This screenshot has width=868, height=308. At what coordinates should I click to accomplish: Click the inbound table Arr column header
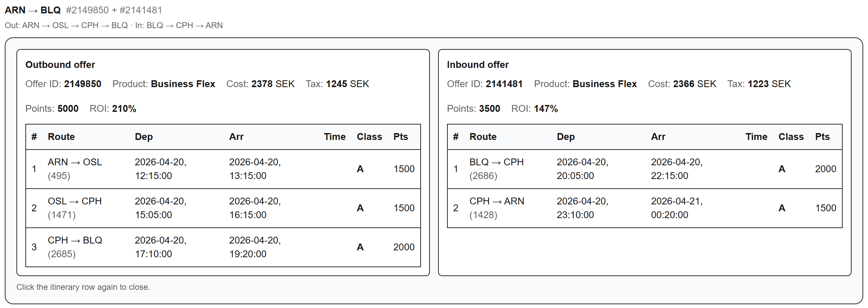point(658,137)
